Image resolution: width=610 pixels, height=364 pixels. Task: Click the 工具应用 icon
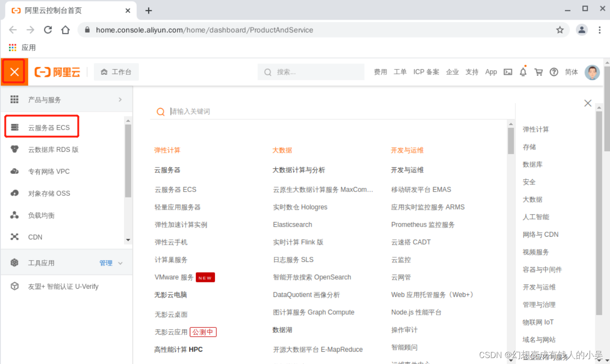pyautogui.click(x=15, y=263)
